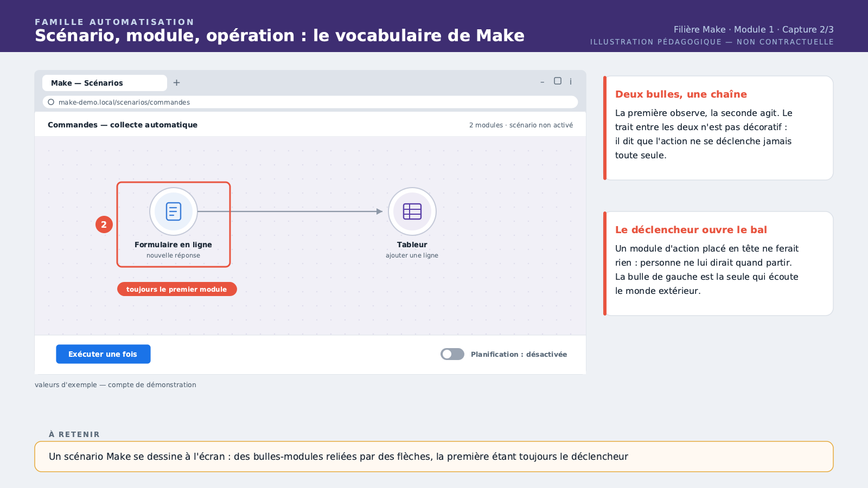Click the Tableur label
Viewport: 868px width, 488px height.
412,245
